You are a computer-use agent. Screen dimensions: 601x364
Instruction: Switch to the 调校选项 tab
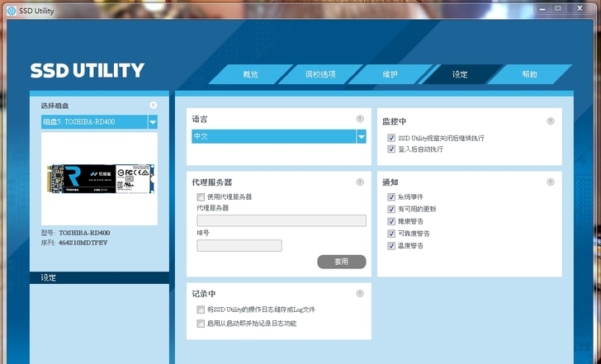(320, 74)
